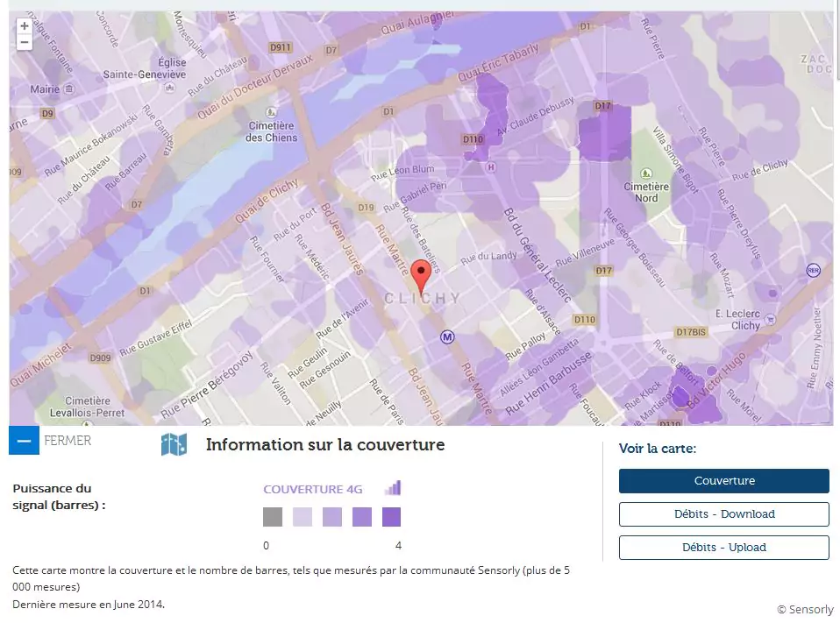The width and height of the screenshot is (840, 623).
Task: Select the Couverture map view
Action: click(723, 481)
